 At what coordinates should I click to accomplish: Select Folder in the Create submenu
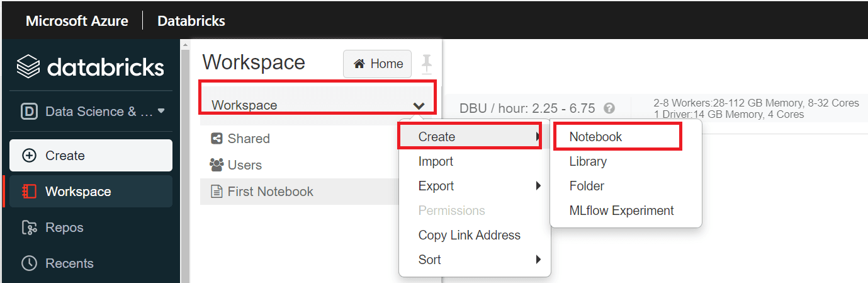(x=587, y=186)
